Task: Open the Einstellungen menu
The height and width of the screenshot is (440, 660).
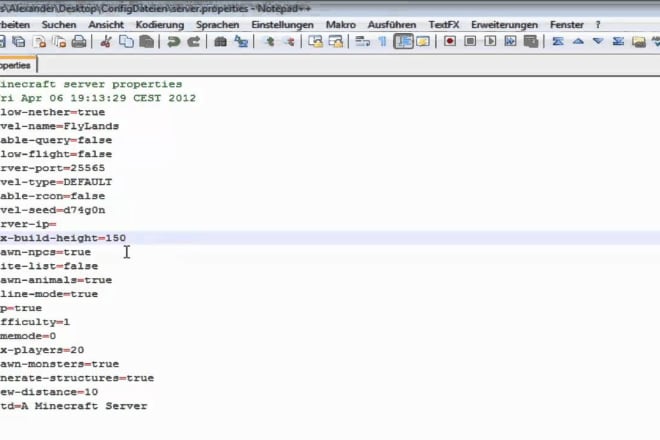Action: tap(282, 25)
